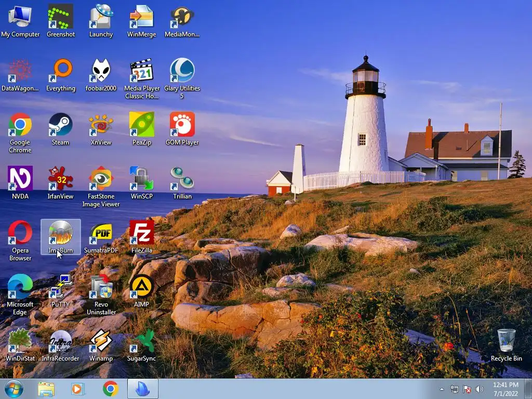Select the Trillian desktop icon
This screenshot has height=399, width=532.
(x=182, y=183)
